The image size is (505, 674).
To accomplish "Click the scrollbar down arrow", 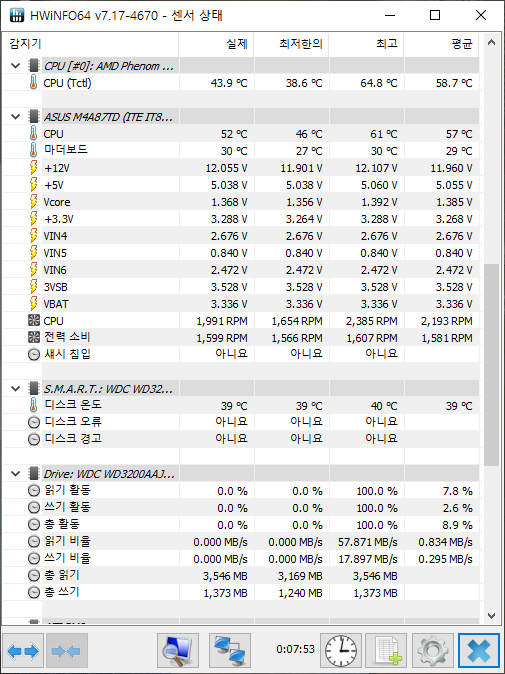I will [x=491, y=616].
